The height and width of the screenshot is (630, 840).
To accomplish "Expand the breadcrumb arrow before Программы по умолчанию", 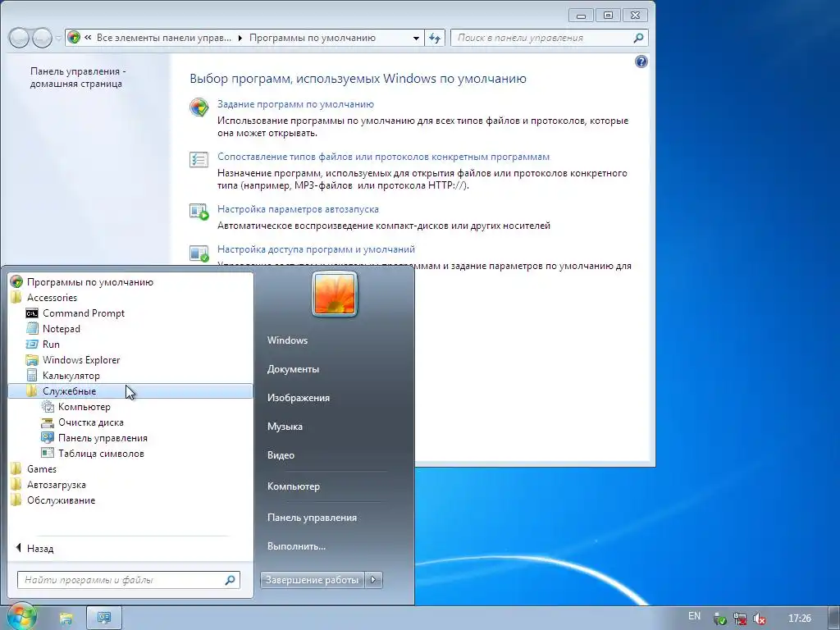I will pos(240,38).
